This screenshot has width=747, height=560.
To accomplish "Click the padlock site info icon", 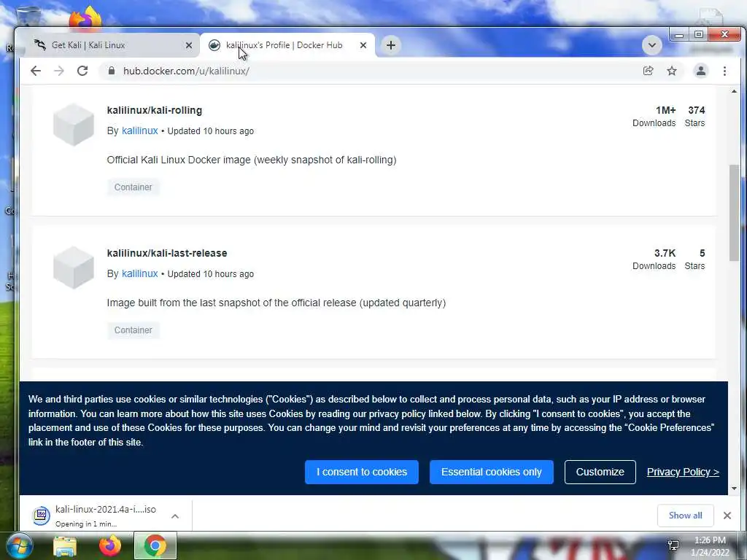I will [x=112, y=71].
